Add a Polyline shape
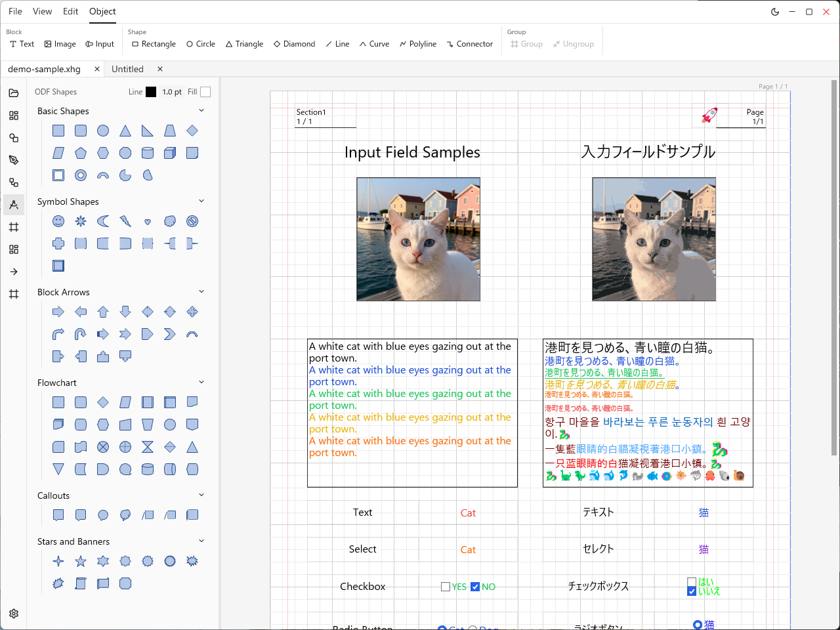Image resolution: width=840 pixels, height=630 pixels. point(418,44)
